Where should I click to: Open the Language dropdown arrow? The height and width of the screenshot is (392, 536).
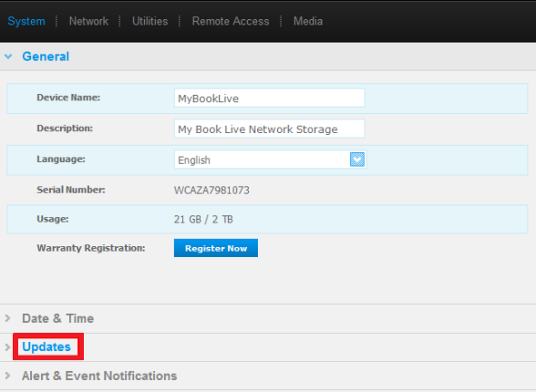coord(357,160)
